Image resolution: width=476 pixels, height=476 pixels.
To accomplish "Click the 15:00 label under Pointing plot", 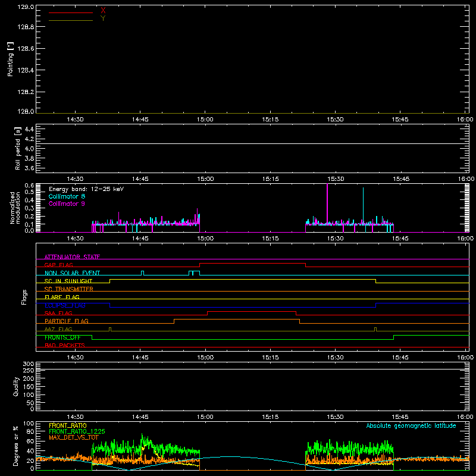I will point(205,120).
